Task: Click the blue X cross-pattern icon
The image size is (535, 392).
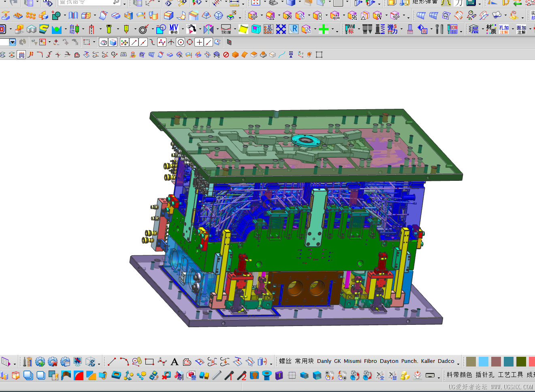Action: pyautogui.click(x=281, y=29)
